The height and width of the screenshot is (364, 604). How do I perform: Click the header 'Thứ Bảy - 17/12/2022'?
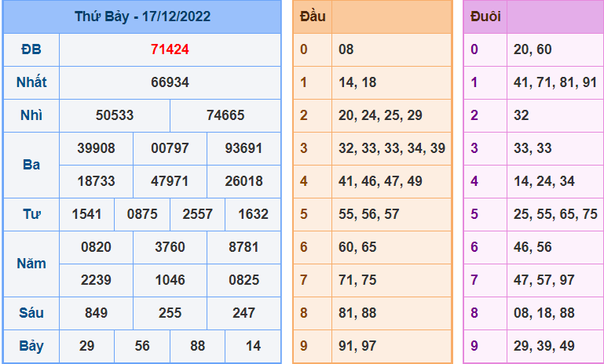pos(142,16)
